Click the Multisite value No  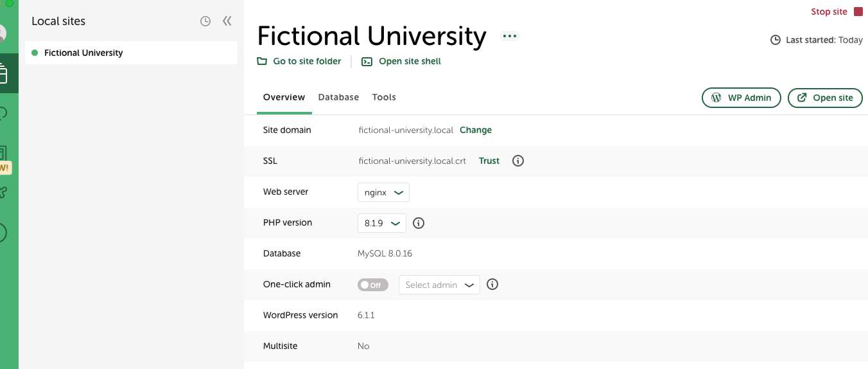tap(363, 346)
